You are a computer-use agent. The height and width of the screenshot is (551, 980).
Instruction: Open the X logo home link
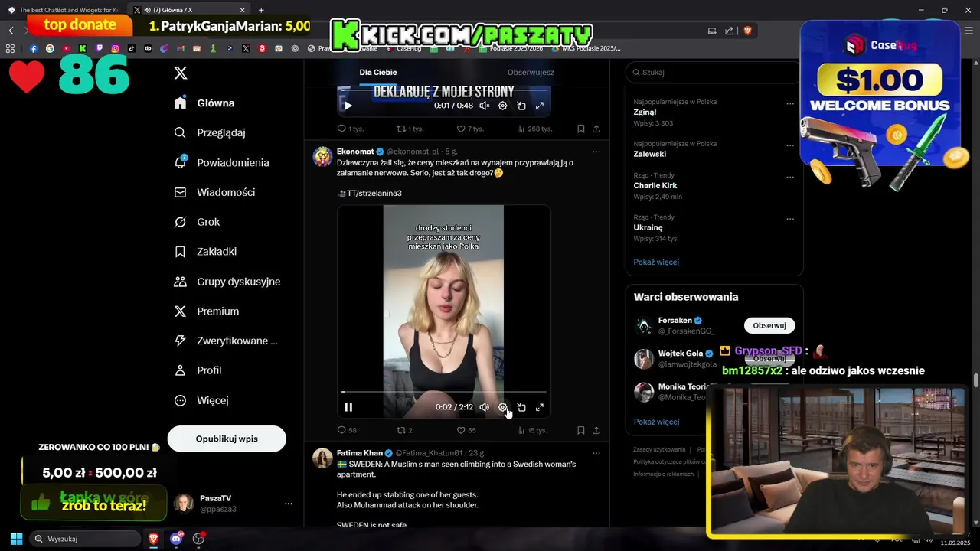pyautogui.click(x=181, y=73)
